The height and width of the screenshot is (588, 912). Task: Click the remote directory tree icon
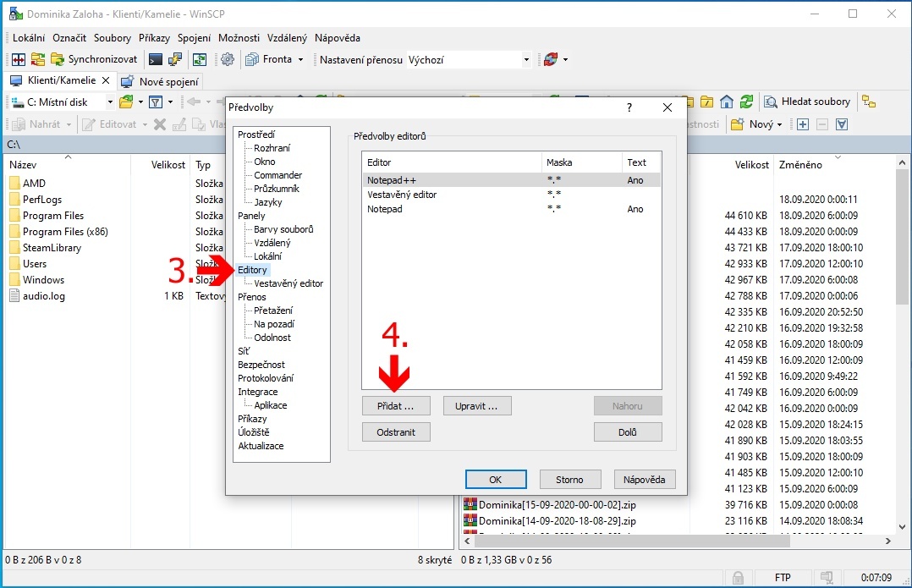[869, 102]
